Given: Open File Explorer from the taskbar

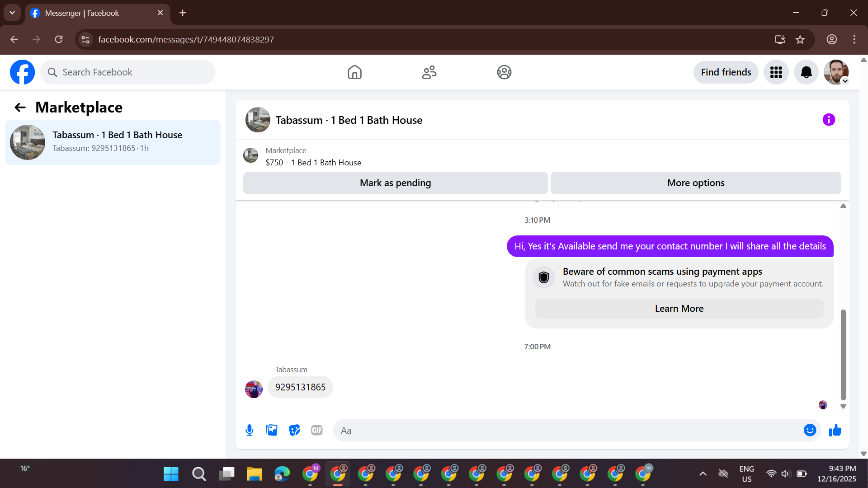Looking at the screenshot, I should [x=255, y=474].
